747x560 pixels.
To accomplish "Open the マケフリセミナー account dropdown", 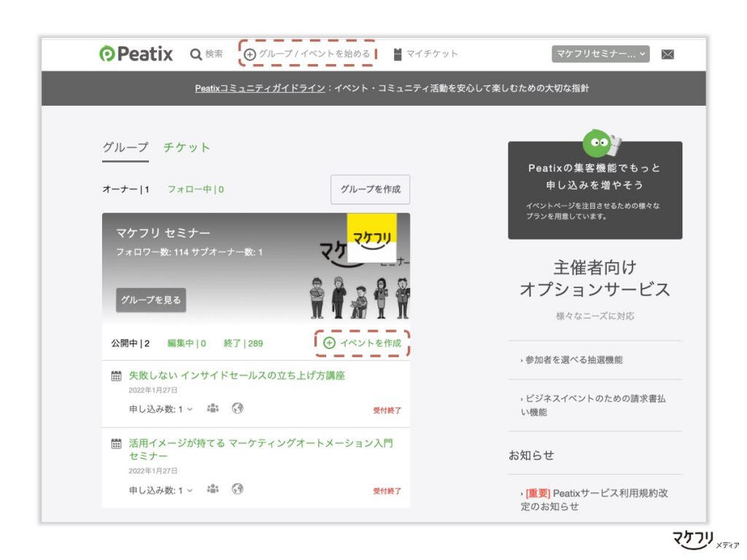I will pyautogui.click(x=600, y=53).
